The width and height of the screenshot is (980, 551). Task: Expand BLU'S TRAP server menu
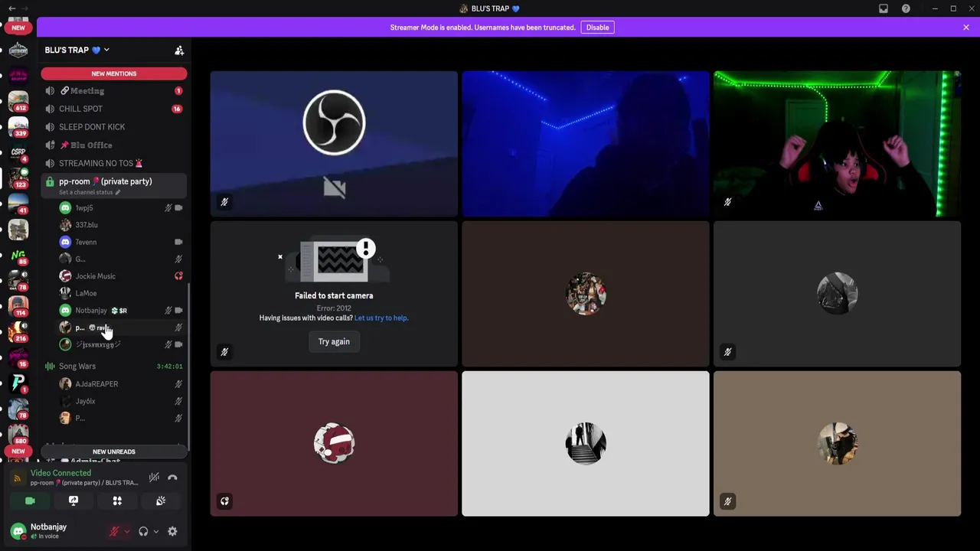tap(77, 50)
